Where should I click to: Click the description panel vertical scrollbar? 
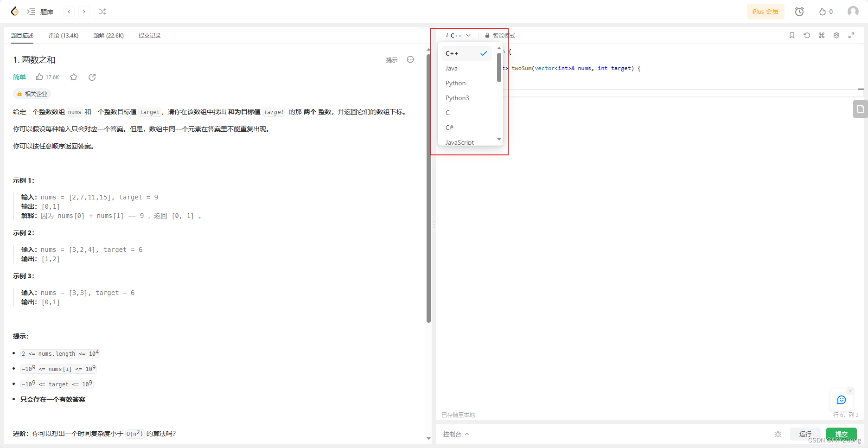click(428, 188)
